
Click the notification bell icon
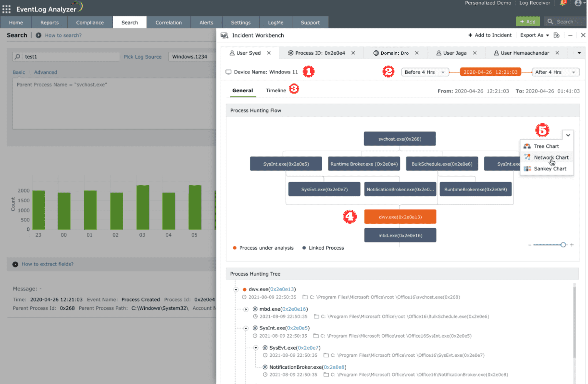click(563, 3)
